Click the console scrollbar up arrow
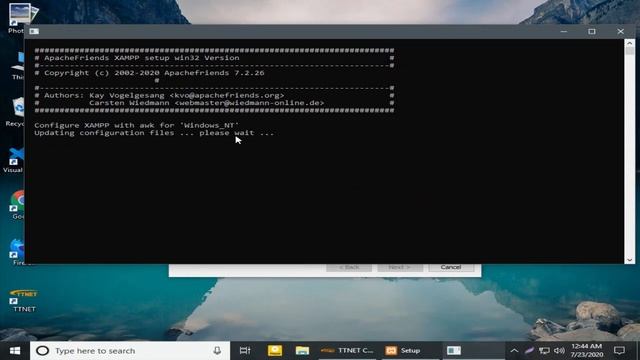 629,43
